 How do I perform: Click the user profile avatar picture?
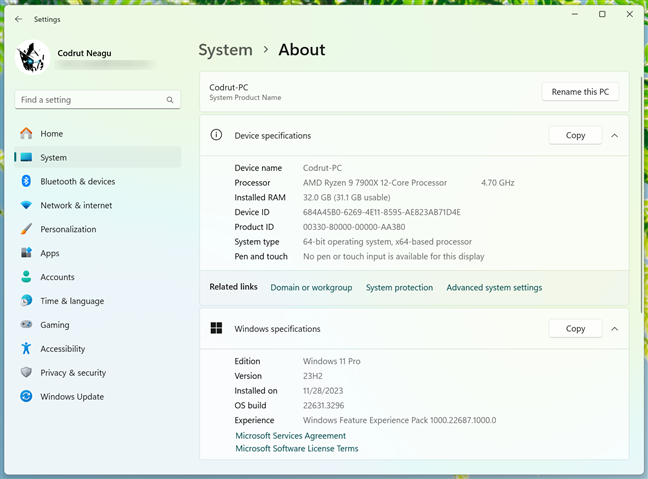[x=32, y=57]
